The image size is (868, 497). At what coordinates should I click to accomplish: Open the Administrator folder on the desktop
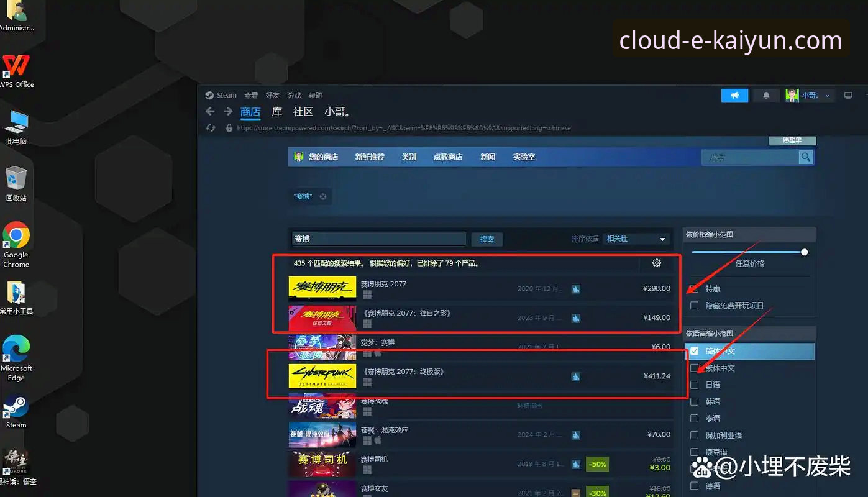point(16,17)
